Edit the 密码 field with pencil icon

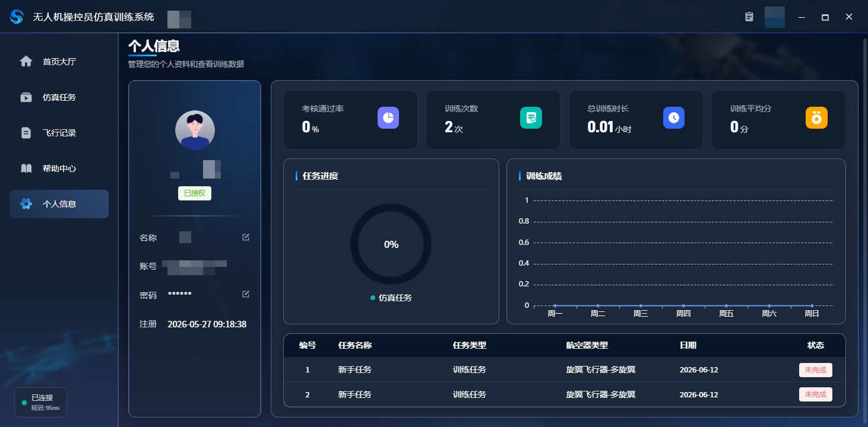pos(246,294)
